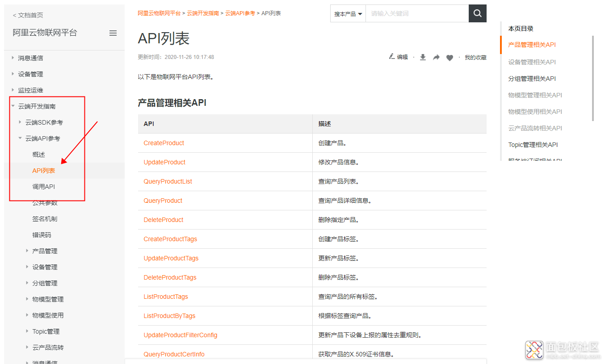
Task: Click the 修改产品信息。 description cell
Action: [x=399, y=162]
